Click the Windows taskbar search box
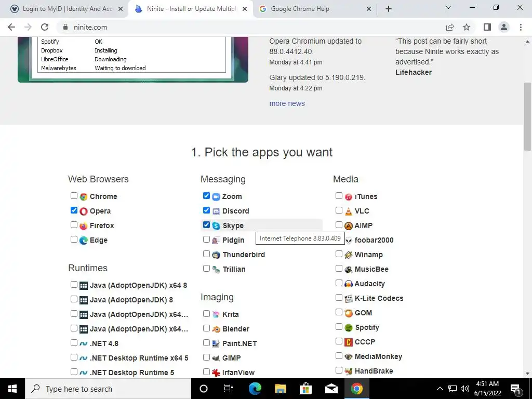This screenshot has height=399, width=532. tap(108, 389)
